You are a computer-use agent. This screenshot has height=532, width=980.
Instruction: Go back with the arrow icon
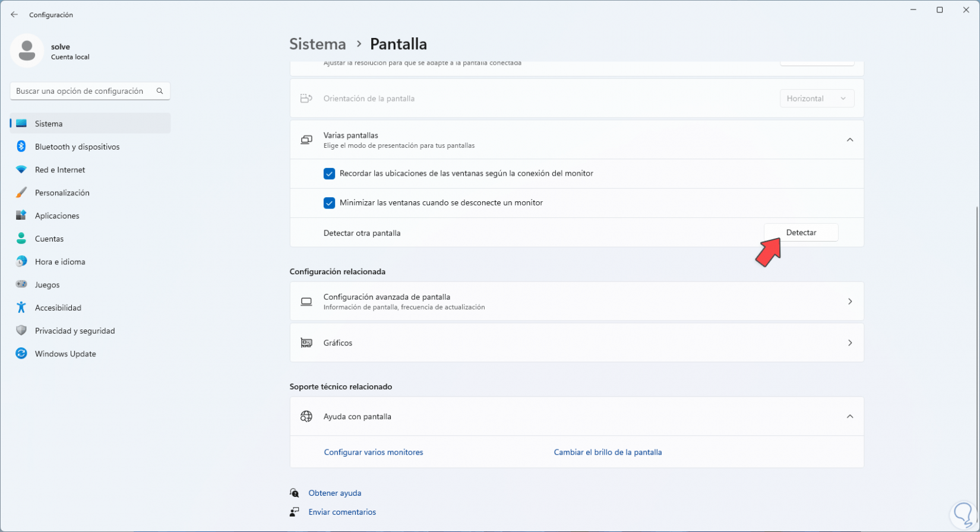coord(14,15)
